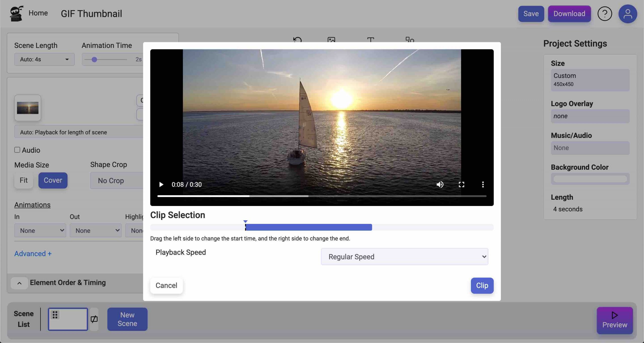Click the play button to preview video
The height and width of the screenshot is (343, 644).
pyautogui.click(x=161, y=184)
